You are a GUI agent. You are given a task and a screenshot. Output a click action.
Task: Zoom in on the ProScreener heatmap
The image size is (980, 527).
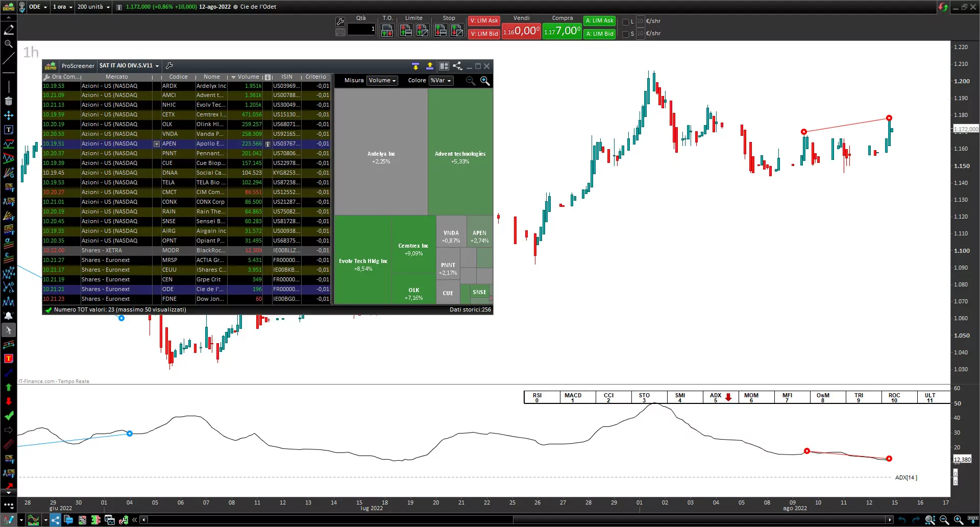point(485,81)
